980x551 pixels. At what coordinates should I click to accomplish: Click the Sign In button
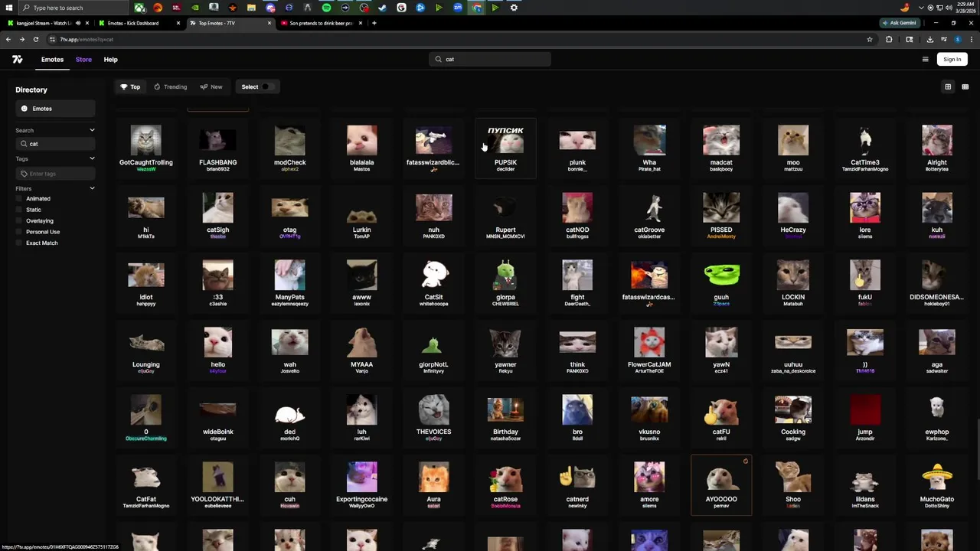952,59
